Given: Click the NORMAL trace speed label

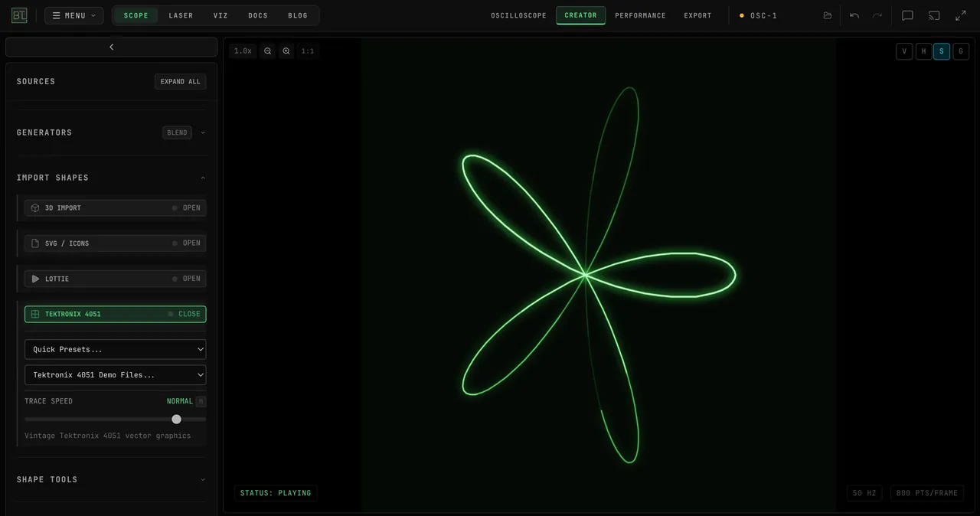Looking at the screenshot, I should [x=180, y=401].
